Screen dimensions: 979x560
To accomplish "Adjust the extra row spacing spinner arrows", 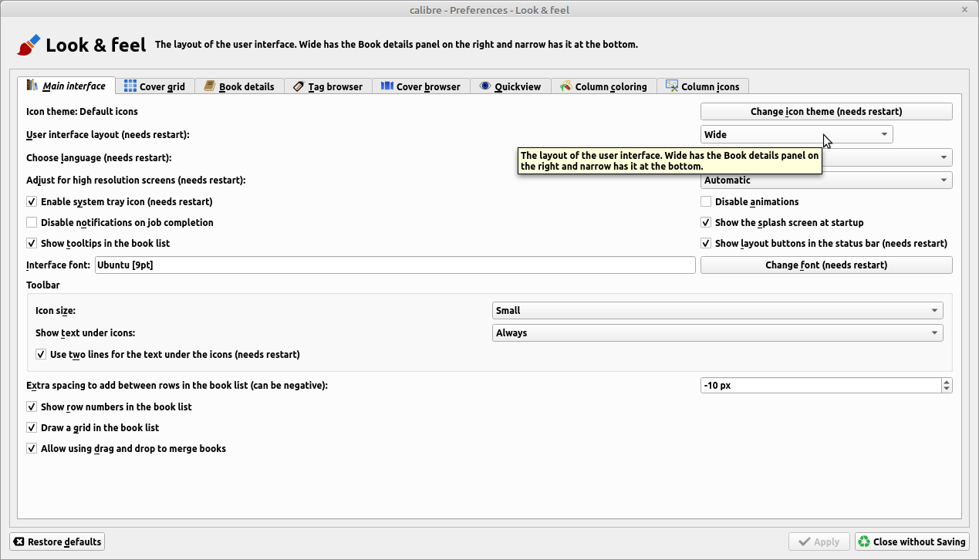I will tap(947, 385).
